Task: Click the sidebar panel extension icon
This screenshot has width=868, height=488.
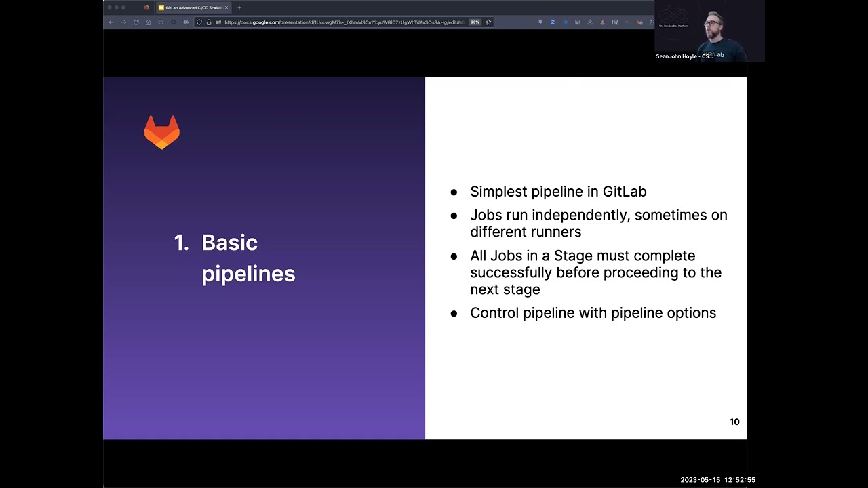Action: pyautogui.click(x=578, y=22)
